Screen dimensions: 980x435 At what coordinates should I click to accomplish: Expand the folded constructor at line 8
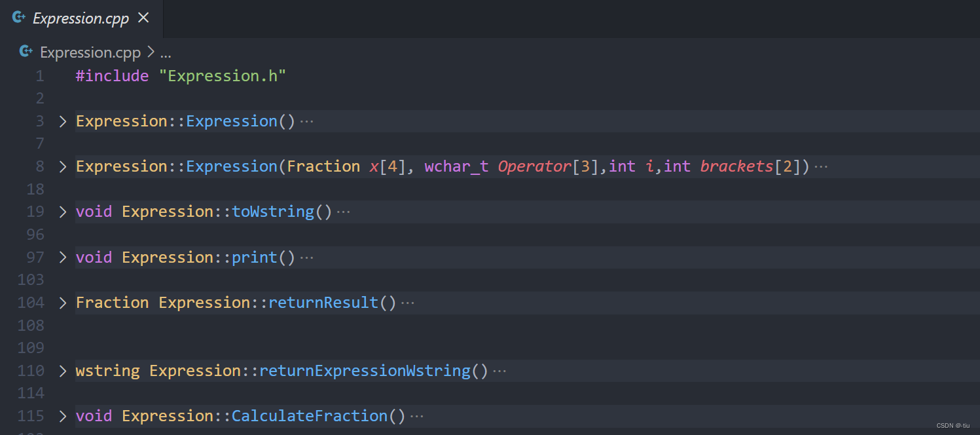(x=63, y=166)
